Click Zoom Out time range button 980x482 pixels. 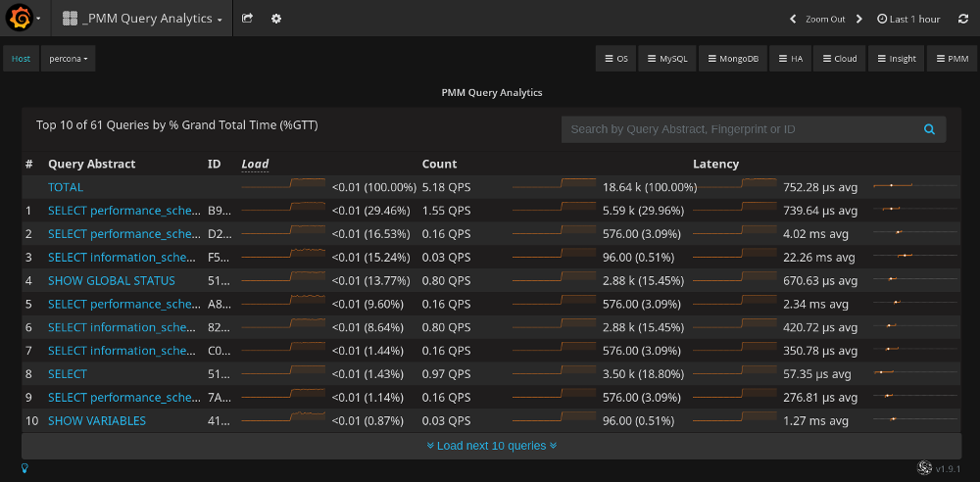click(x=825, y=19)
